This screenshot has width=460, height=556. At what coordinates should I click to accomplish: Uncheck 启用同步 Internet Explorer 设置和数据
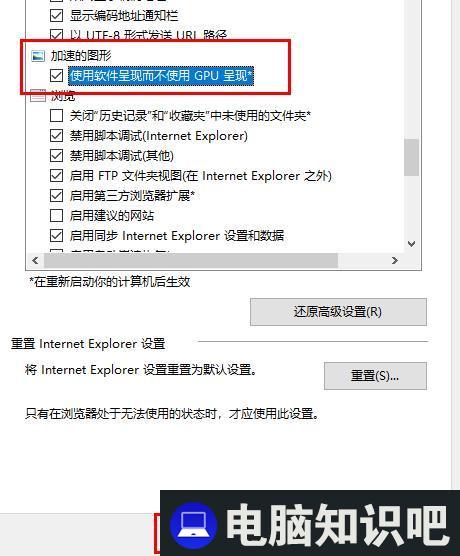tap(56, 235)
